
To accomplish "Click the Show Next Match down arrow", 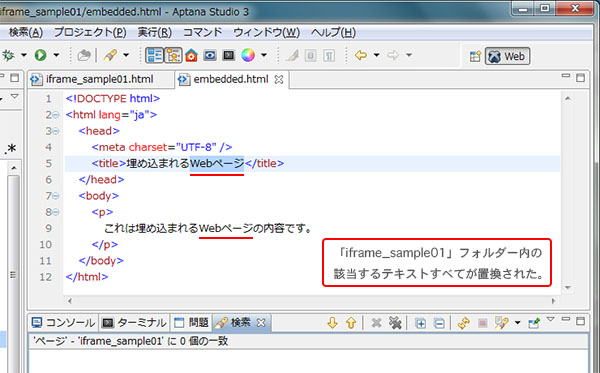I will [x=332, y=323].
